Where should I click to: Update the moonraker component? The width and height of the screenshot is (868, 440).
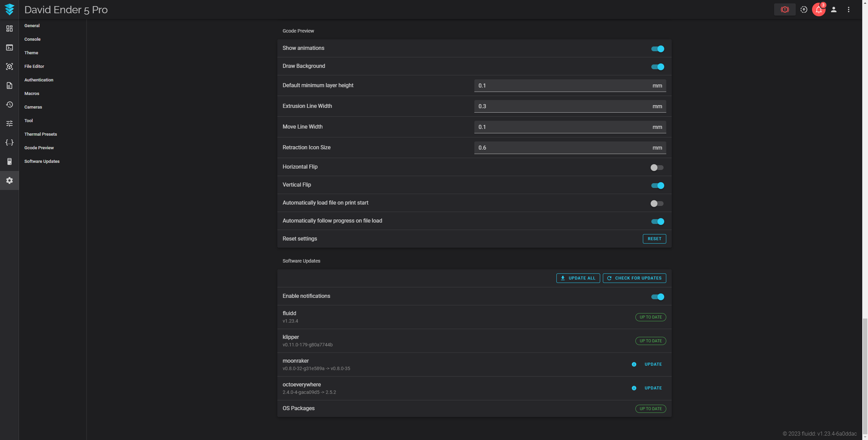(653, 364)
